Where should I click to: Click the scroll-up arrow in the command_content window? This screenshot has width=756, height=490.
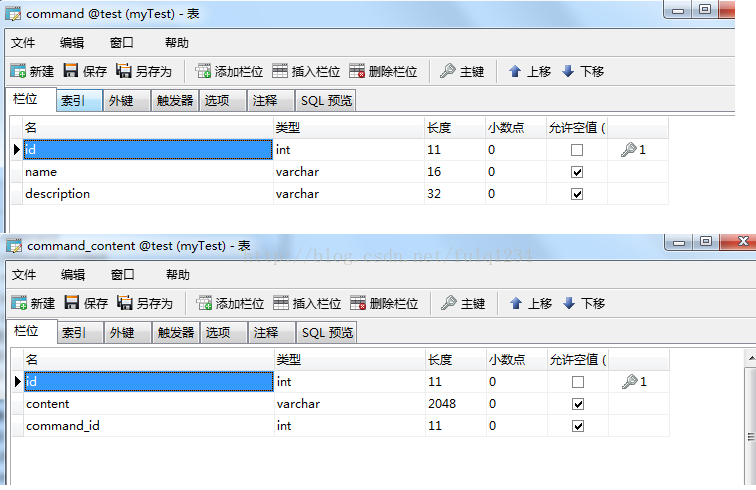tap(751, 359)
